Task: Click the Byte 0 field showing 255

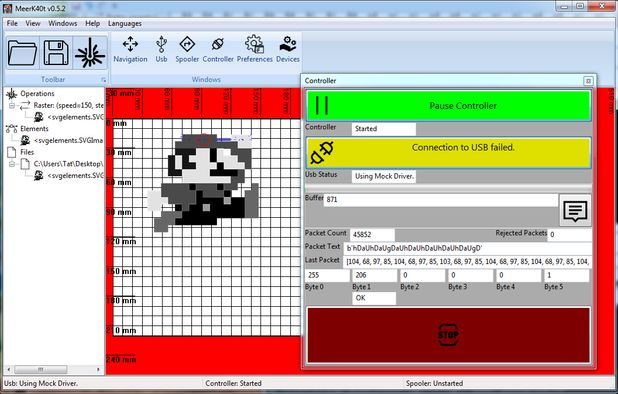Action: 328,275
